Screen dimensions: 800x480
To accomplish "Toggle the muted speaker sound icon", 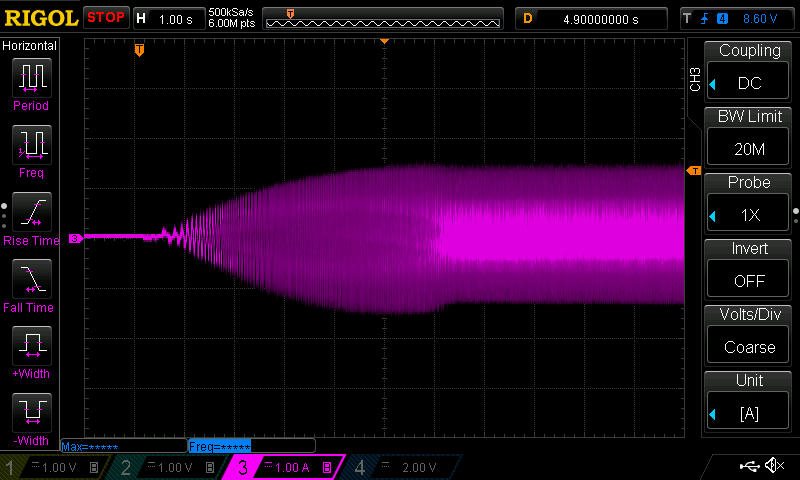I will click(774, 465).
